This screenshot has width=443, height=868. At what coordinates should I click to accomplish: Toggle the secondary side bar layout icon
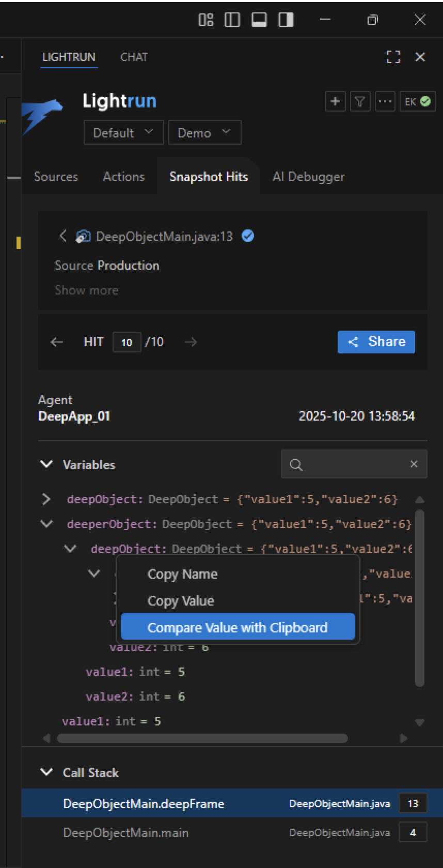tap(286, 20)
